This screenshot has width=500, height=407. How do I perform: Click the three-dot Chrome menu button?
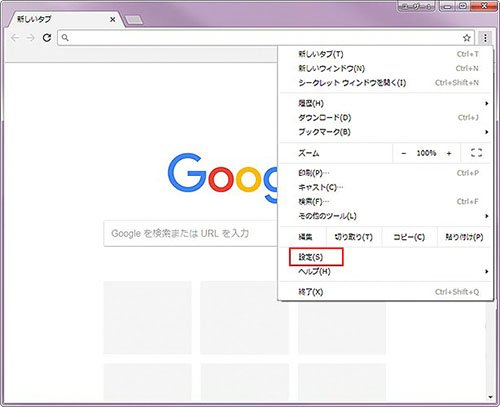click(x=485, y=38)
